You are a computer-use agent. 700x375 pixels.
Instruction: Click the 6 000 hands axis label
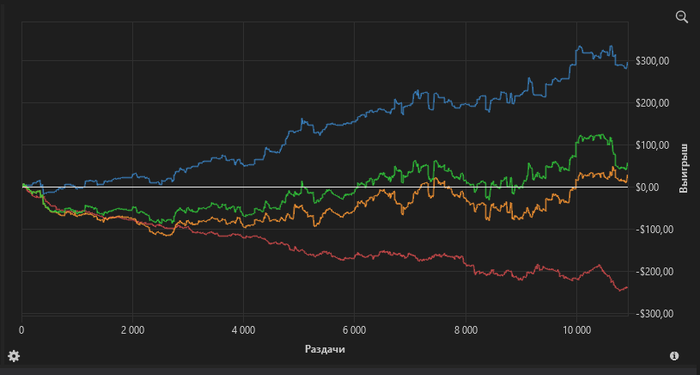[354, 331]
